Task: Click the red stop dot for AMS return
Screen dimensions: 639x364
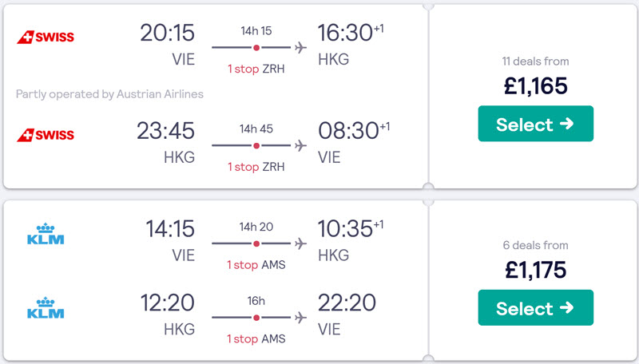Action: point(256,318)
